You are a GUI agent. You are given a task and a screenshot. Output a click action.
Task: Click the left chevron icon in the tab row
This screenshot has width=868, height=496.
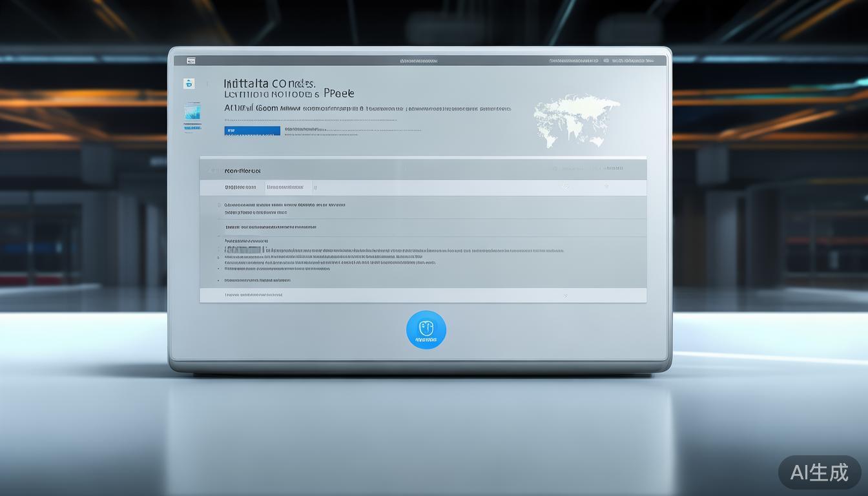pos(565,187)
